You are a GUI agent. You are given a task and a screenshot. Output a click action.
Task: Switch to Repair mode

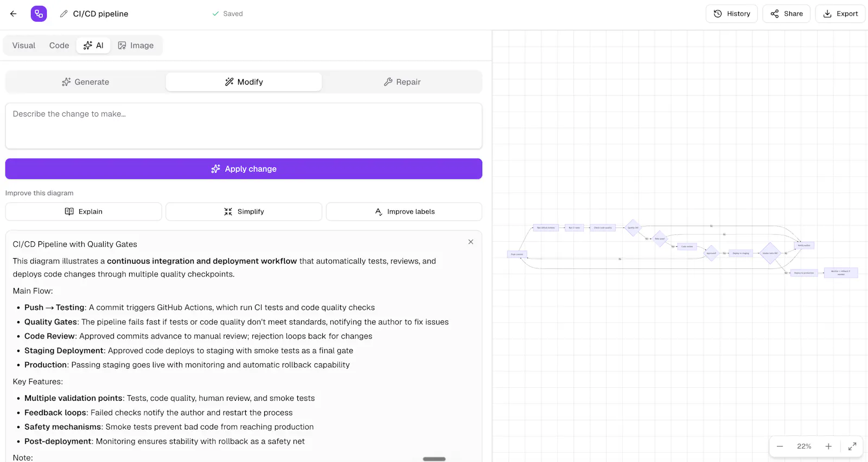click(402, 82)
